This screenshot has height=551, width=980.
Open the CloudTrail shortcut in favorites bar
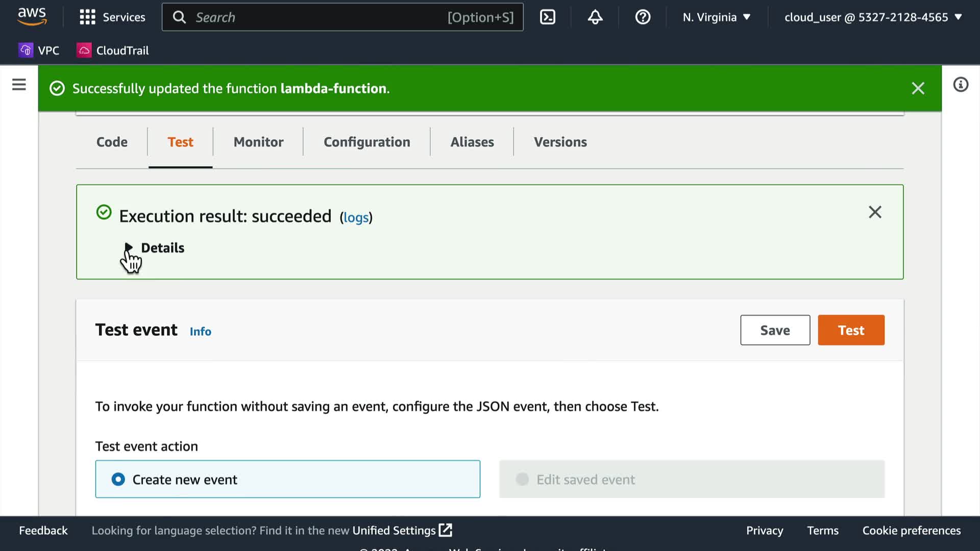point(113,50)
